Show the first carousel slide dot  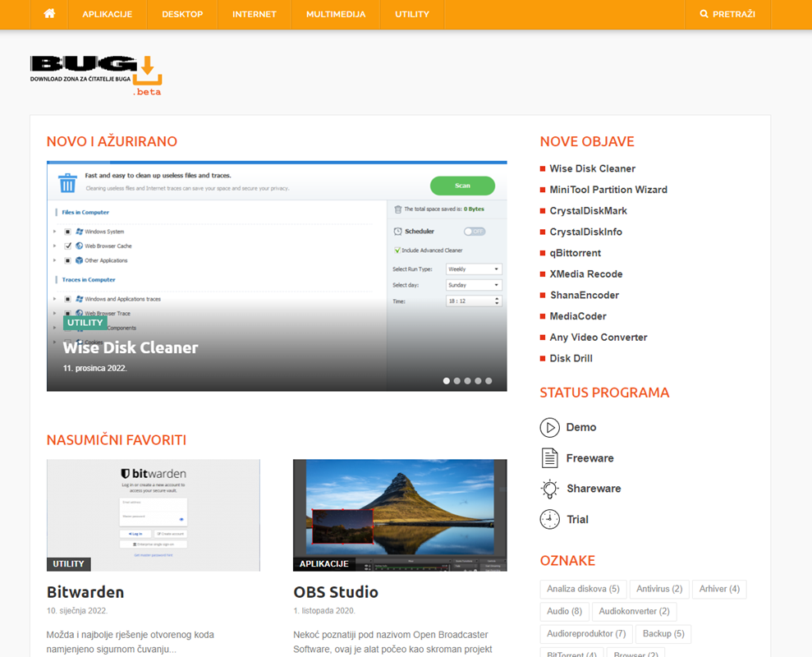(447, 381)
